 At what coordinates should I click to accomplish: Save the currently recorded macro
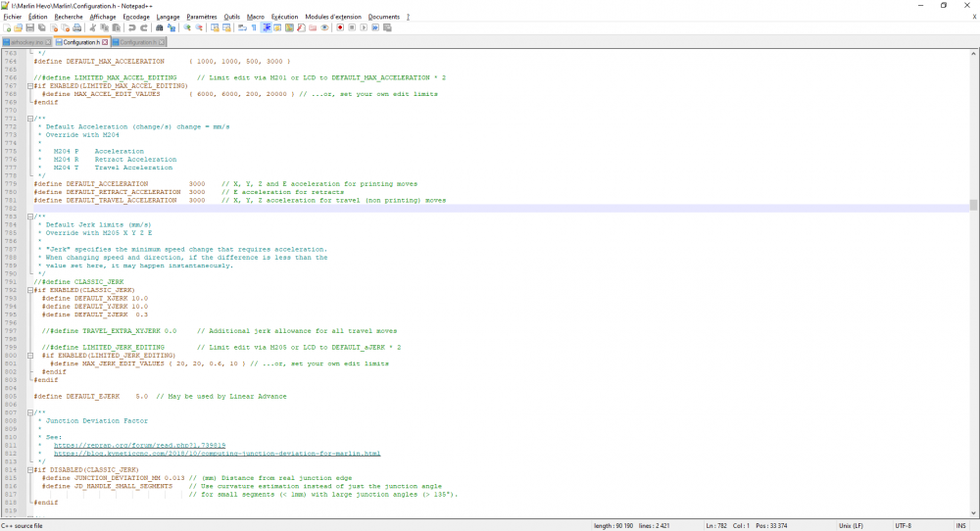pos(387,27)
